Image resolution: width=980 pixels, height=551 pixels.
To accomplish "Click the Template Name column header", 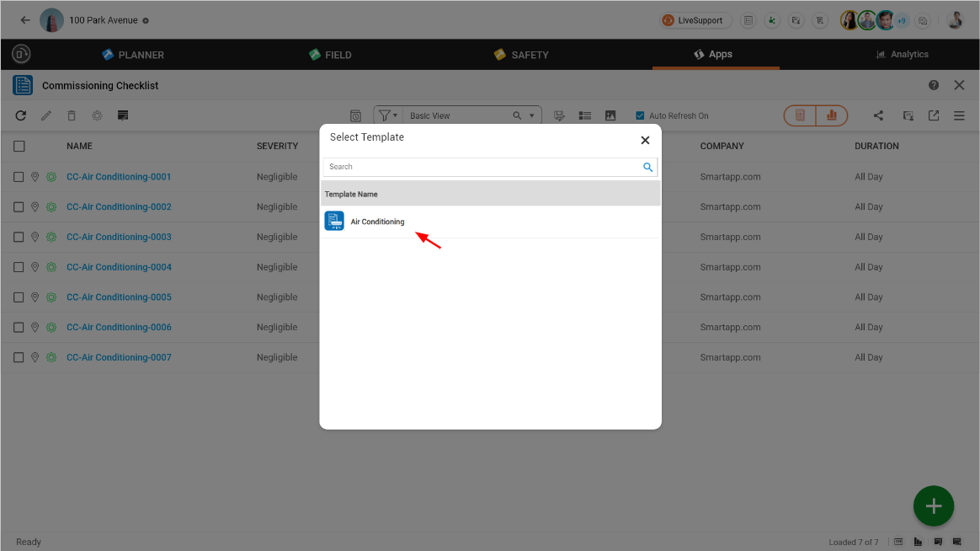I will tap(351, 195).
